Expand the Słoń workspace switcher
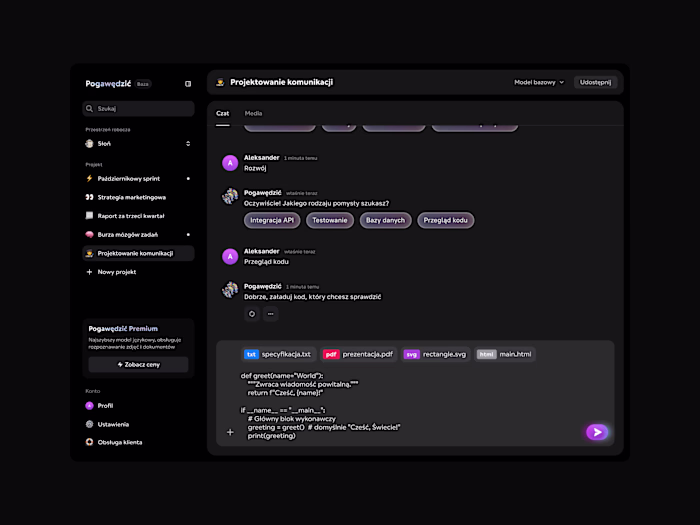Viewport: 700px width, 525px height. coord(188,143)
